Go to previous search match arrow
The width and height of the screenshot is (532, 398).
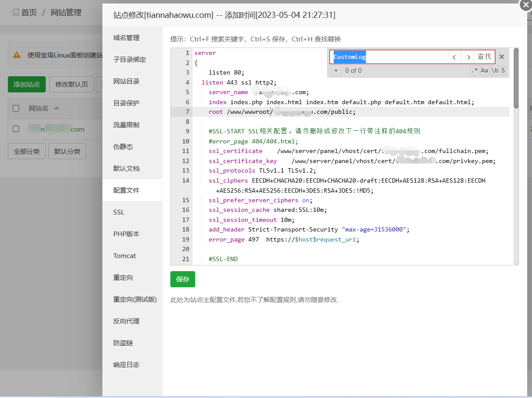(x=454, y=57)
